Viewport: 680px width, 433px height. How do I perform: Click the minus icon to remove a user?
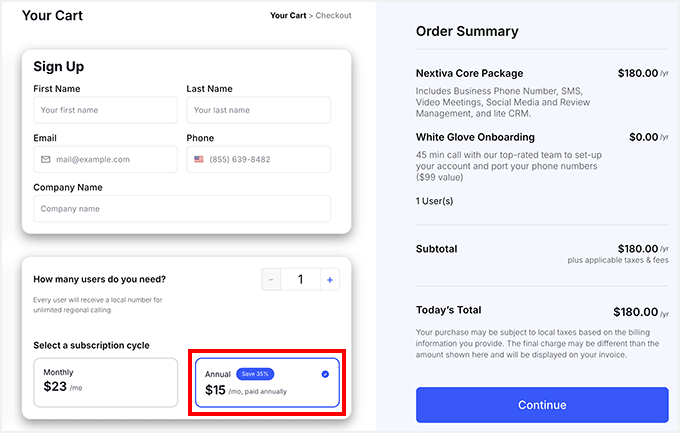click(270, 280)
